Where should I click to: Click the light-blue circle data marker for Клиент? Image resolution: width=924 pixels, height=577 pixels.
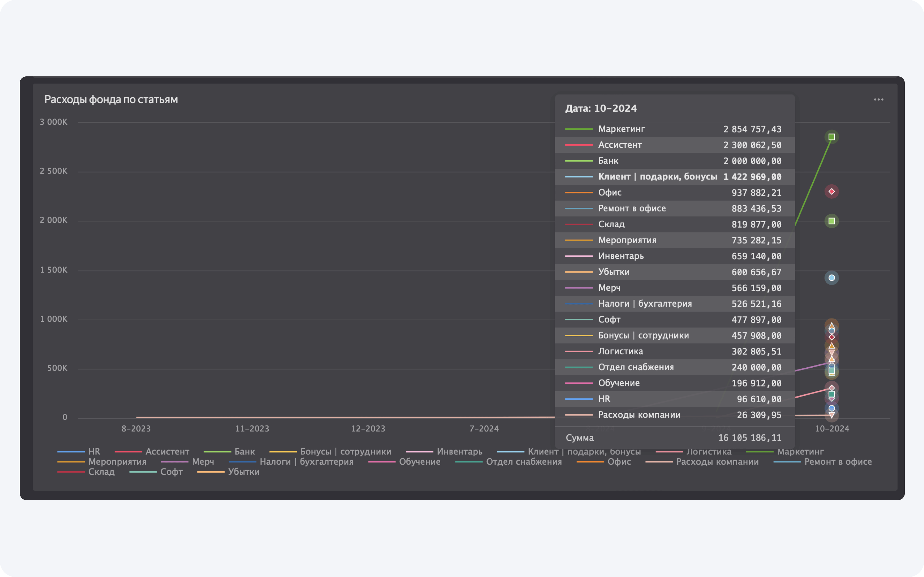coord(832,278)
